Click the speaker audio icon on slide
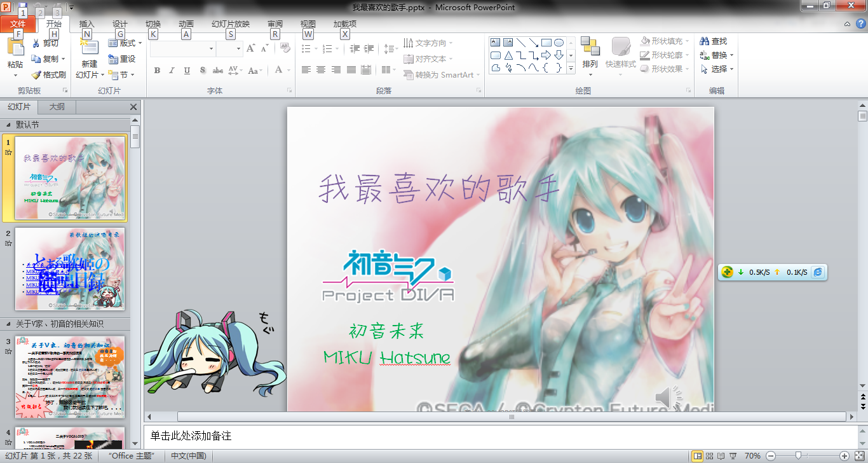This screenshot has width=868, height=463. point(667,398)
